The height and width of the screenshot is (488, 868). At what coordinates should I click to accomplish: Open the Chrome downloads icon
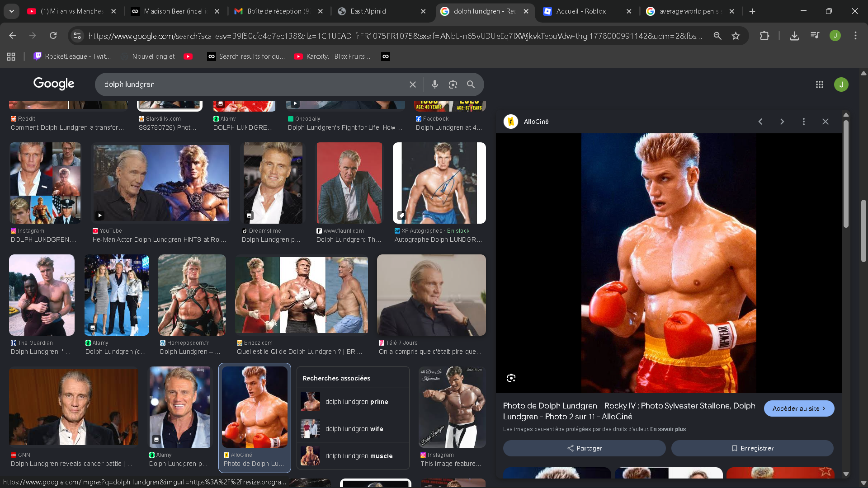click(x=794, y=36)
